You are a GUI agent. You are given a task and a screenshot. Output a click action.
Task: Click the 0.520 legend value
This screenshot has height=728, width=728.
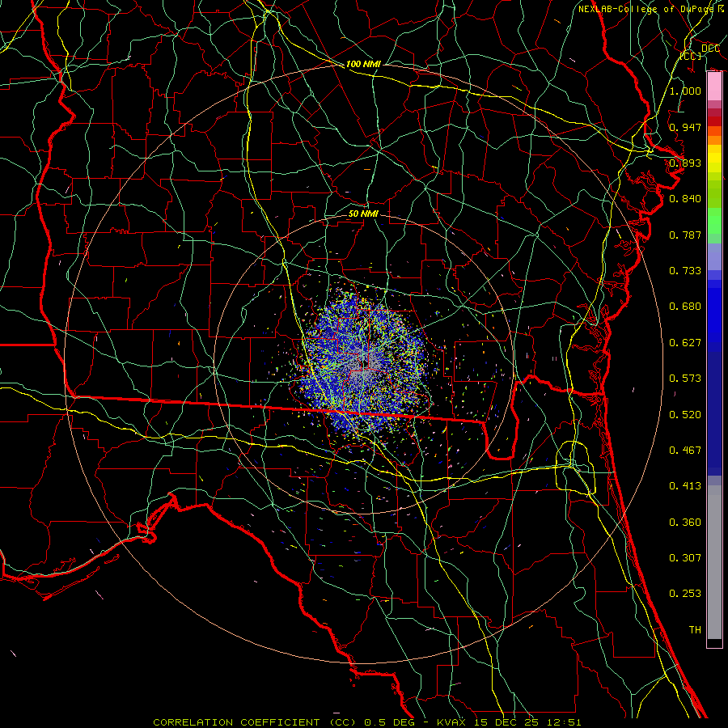[x=685, y=415]
